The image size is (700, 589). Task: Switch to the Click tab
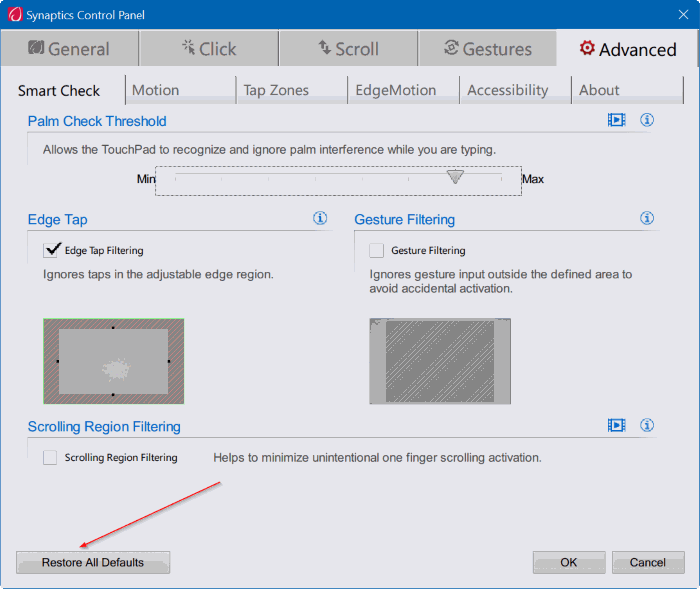click(x=209, y=49)
